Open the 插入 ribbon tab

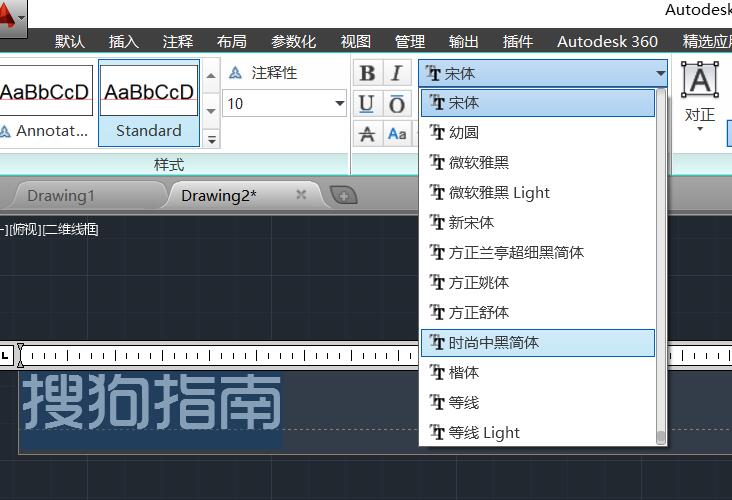click(x=124, y=42)
